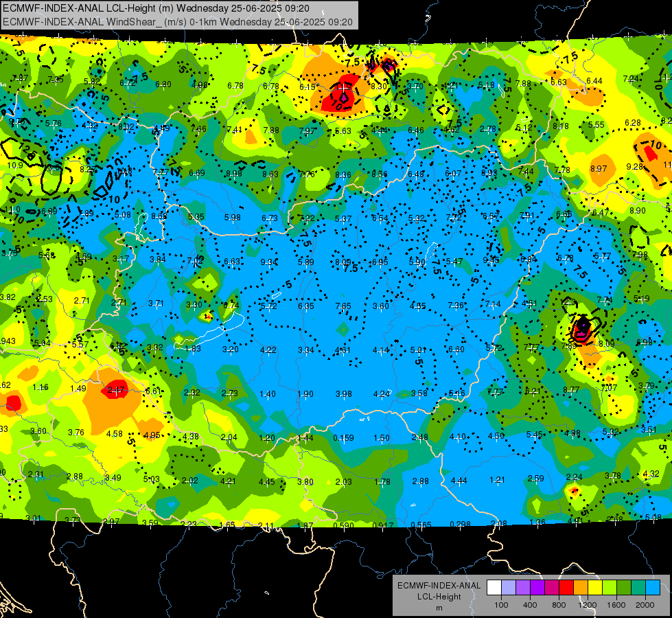Click the white legend color swatch
The width and height of the screenshot is (672, 618).
(x=494, y=588)
